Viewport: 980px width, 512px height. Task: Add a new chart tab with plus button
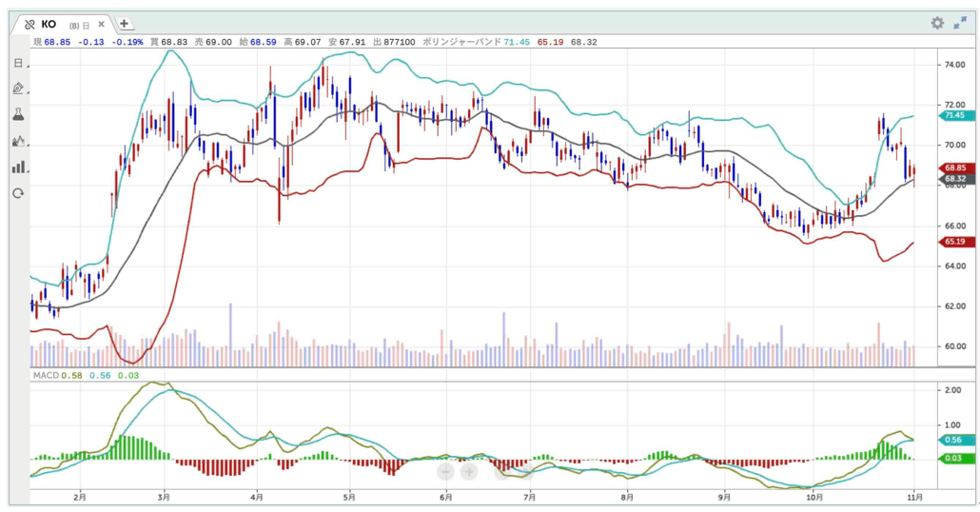pos(125,24)
